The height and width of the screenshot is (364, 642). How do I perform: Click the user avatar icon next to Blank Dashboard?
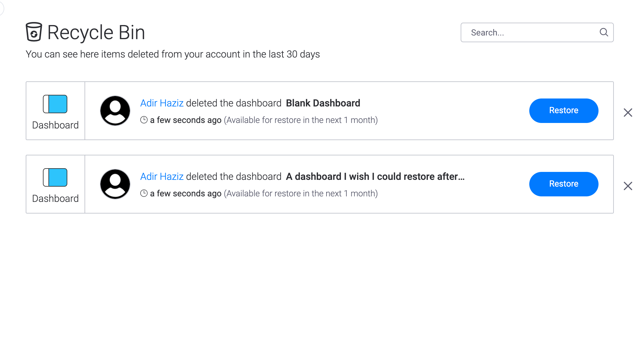pos(115,110)
